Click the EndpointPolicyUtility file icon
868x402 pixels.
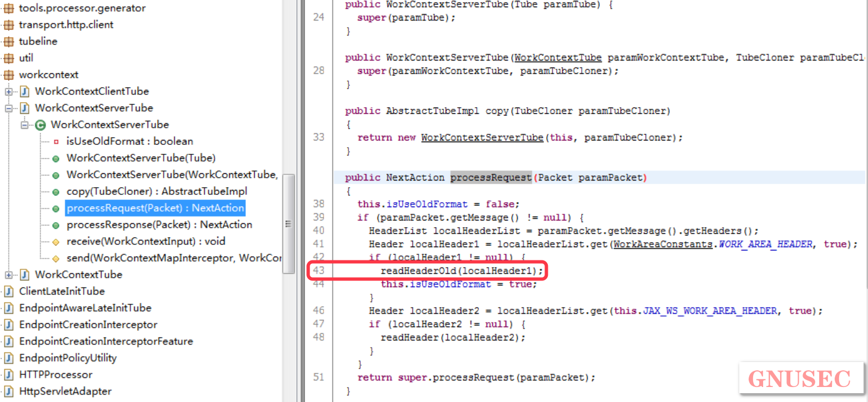point(8,358)
